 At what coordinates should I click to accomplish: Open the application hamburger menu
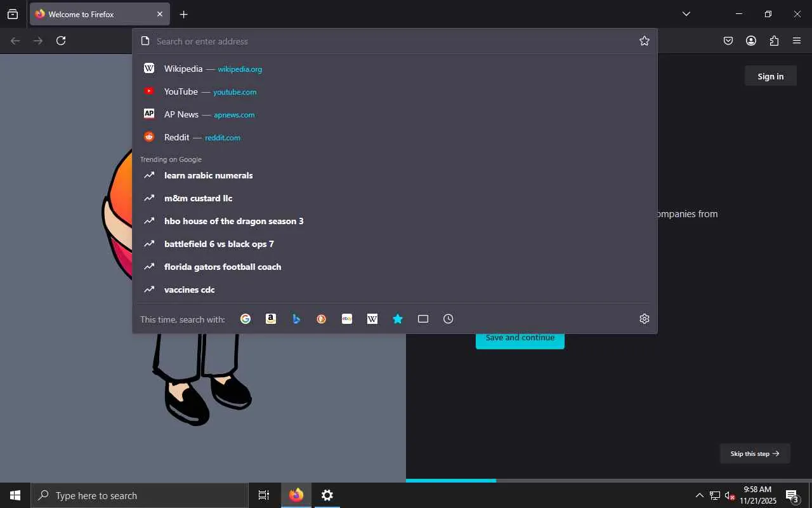[797, 41]
